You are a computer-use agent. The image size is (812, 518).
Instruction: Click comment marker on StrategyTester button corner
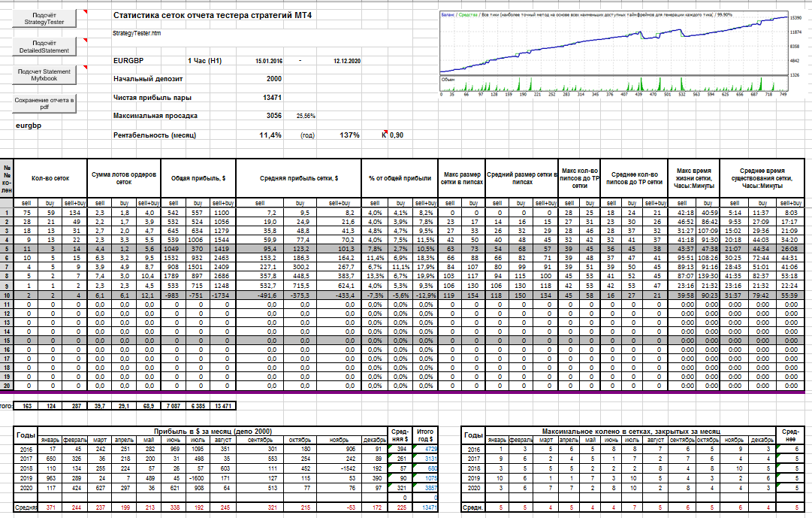tap(86, 11)
